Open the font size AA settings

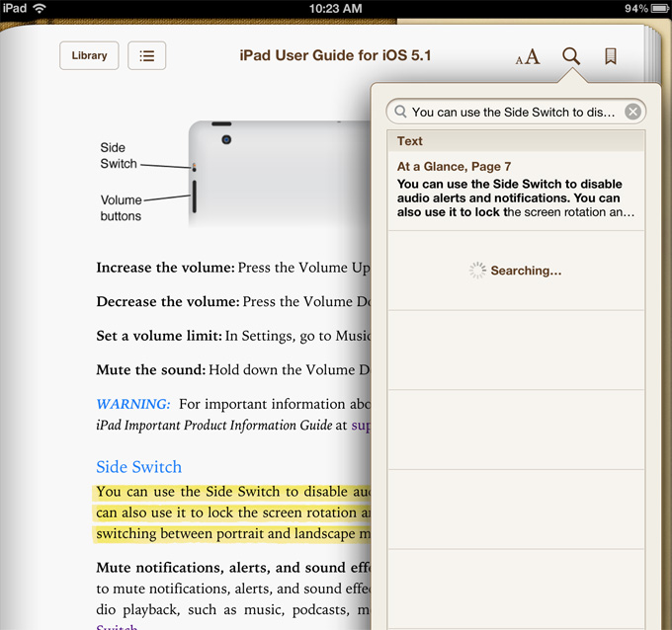tap(528, 57)
